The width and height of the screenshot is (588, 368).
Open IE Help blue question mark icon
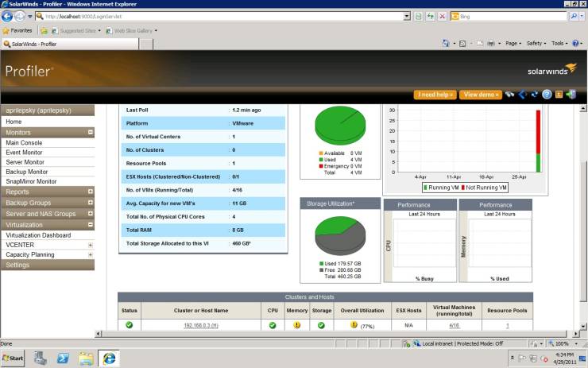tap(575, 44)
